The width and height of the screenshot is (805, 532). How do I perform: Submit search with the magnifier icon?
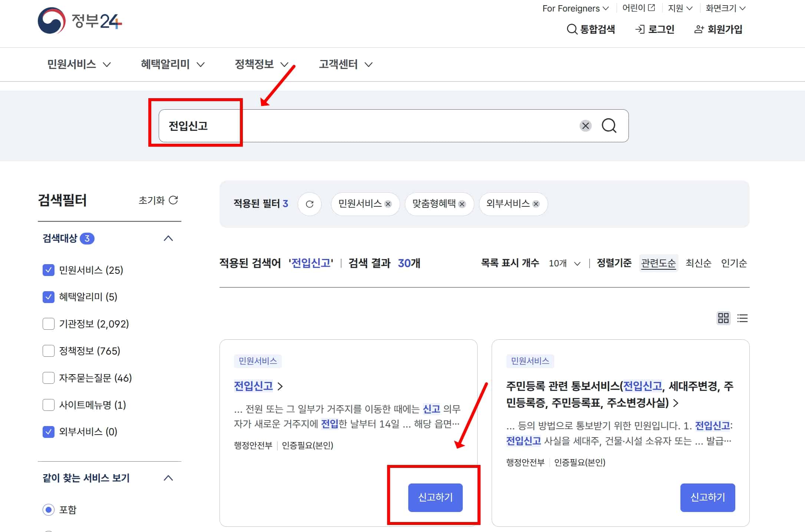click(x=609, y=126)
